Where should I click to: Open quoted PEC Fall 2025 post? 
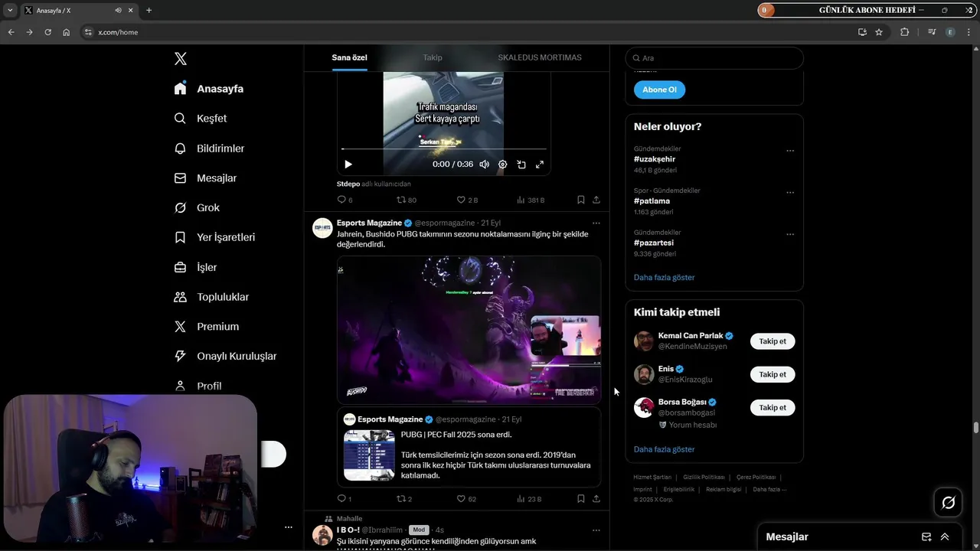point(469,447)
